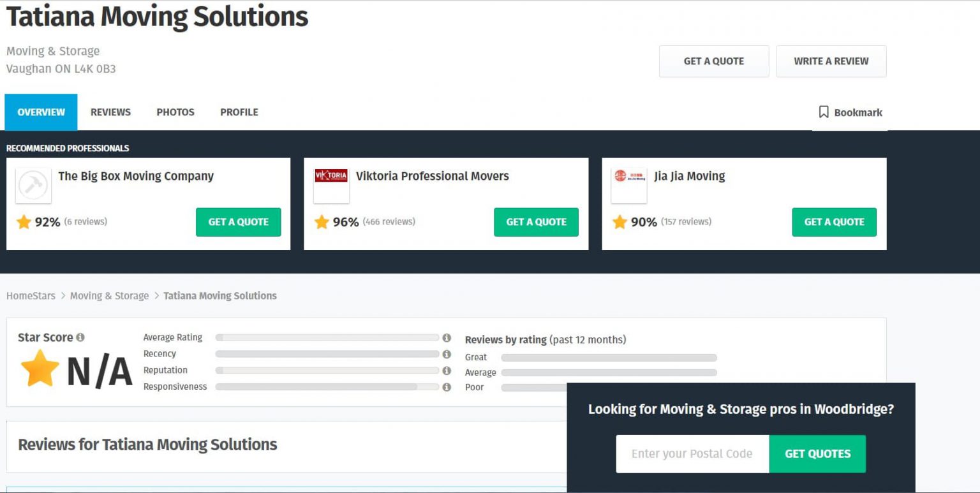Get a quote from Viktoria Professional Movers
Viewport: 980px width, 493px height.
(x=536, y=222)
